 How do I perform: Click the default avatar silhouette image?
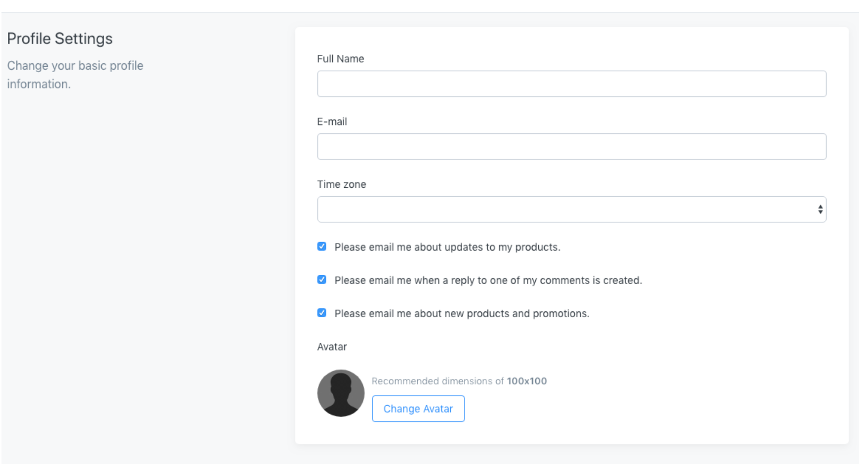pos(341,393)
